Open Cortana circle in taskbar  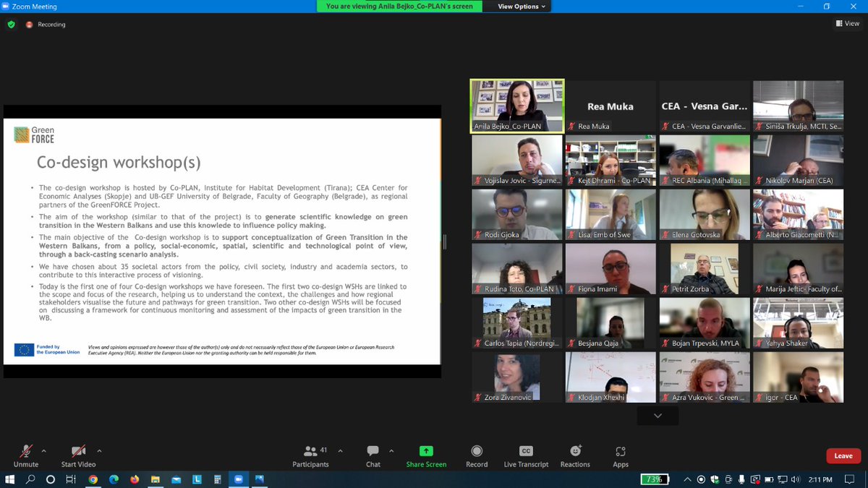pyautogui.click(x=51, y=479)
